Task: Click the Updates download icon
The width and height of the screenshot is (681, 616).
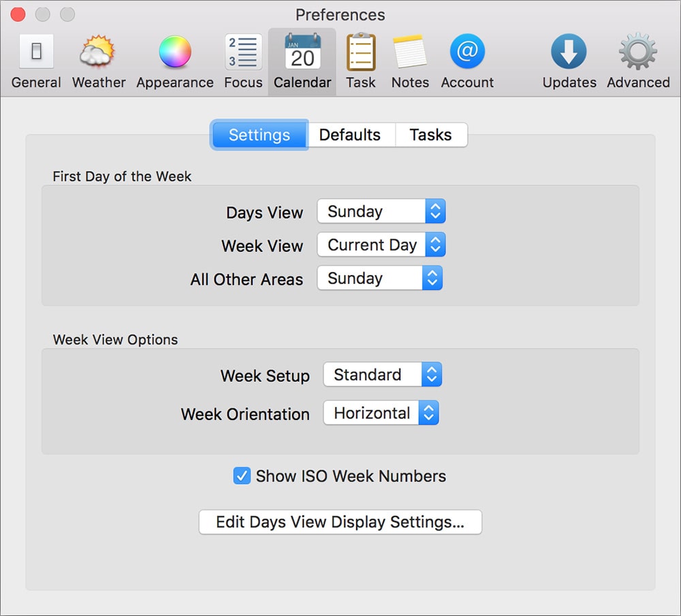Action: 569,53
